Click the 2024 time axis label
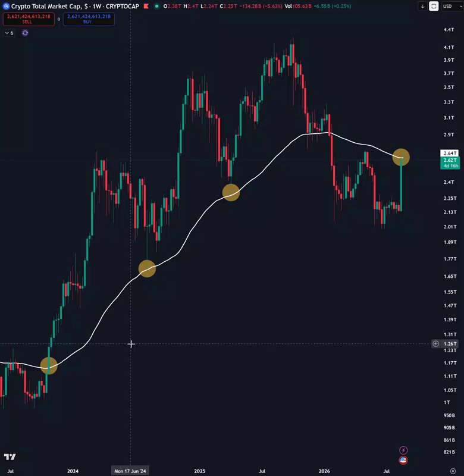This screenshot has height=476, width=464. tap(73, 471)
